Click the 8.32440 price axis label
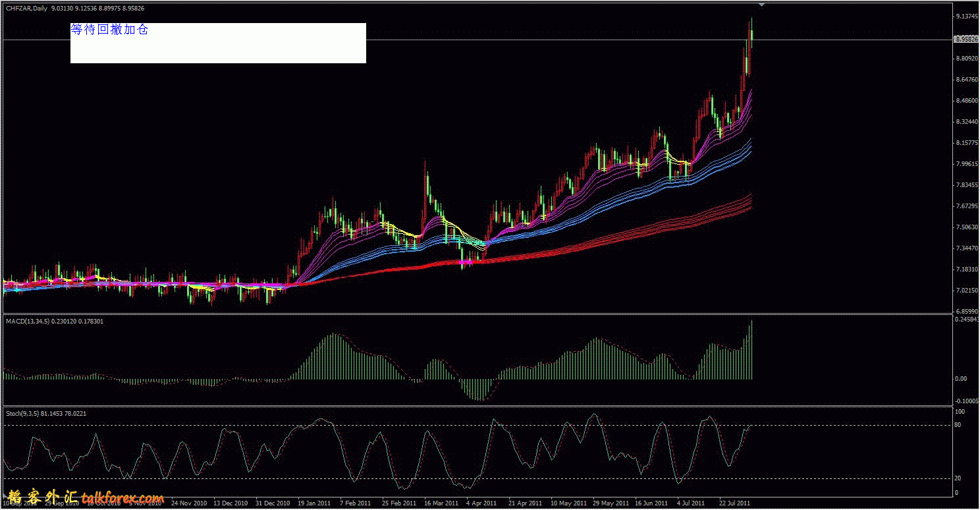Screen dimensions: 980x510 (967, 122)
